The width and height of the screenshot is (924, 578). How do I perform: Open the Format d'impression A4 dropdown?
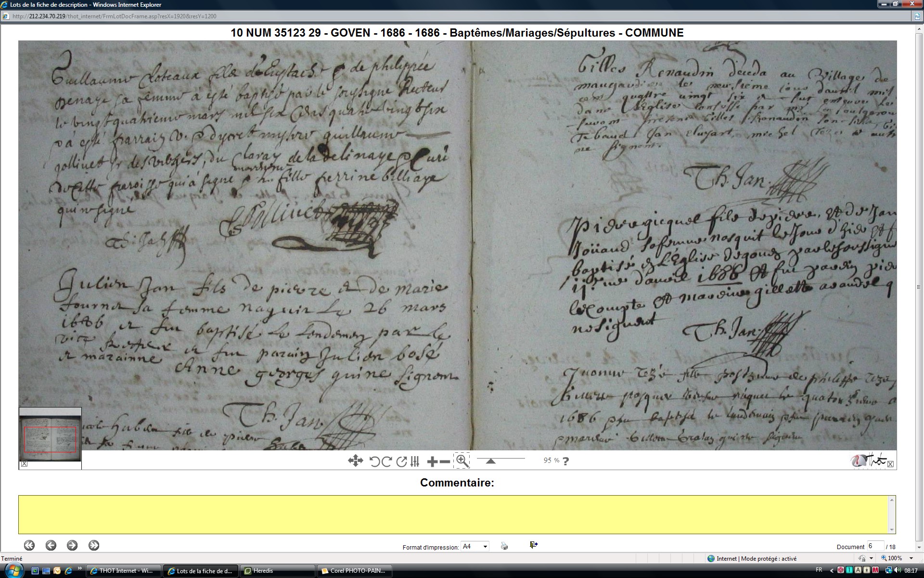485,546
